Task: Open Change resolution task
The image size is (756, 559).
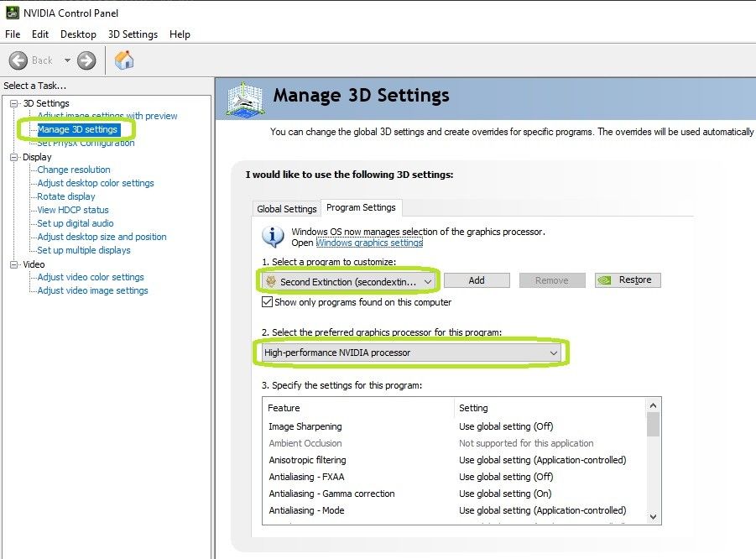Action: (x=74, y=170)
